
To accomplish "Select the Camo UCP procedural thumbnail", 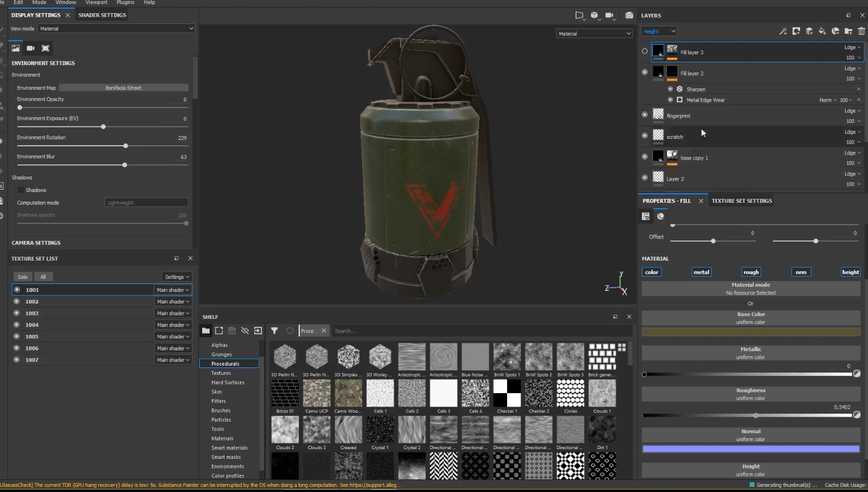I will pyautogui.click(x=316, y=394).
